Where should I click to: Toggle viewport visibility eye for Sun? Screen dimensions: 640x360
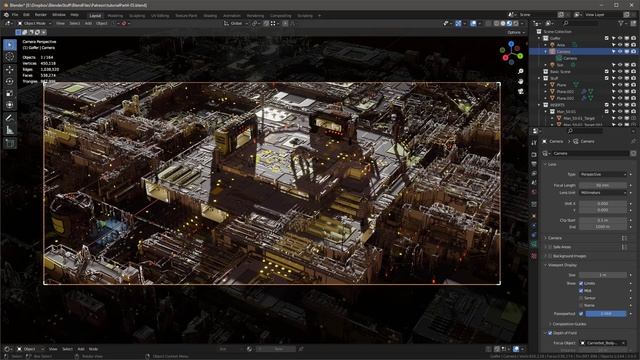tap(620, 65)
